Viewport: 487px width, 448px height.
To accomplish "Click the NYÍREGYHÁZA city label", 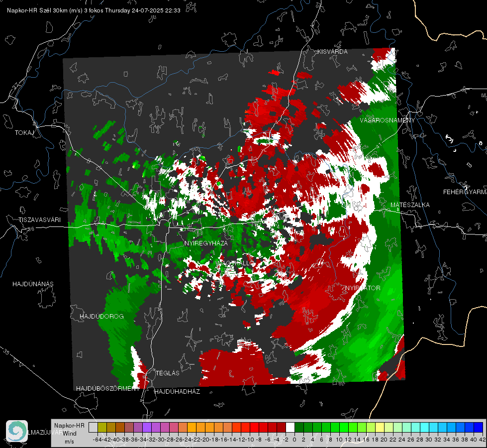I will pos(206,243).
